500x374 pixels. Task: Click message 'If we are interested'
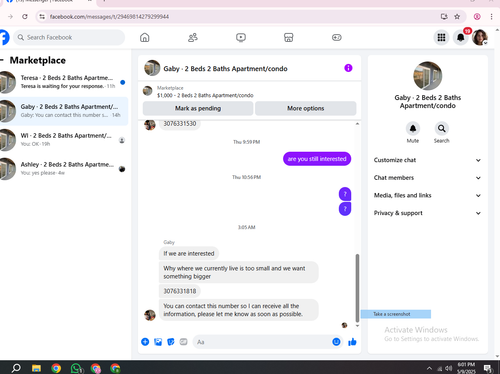coord(189,253)
